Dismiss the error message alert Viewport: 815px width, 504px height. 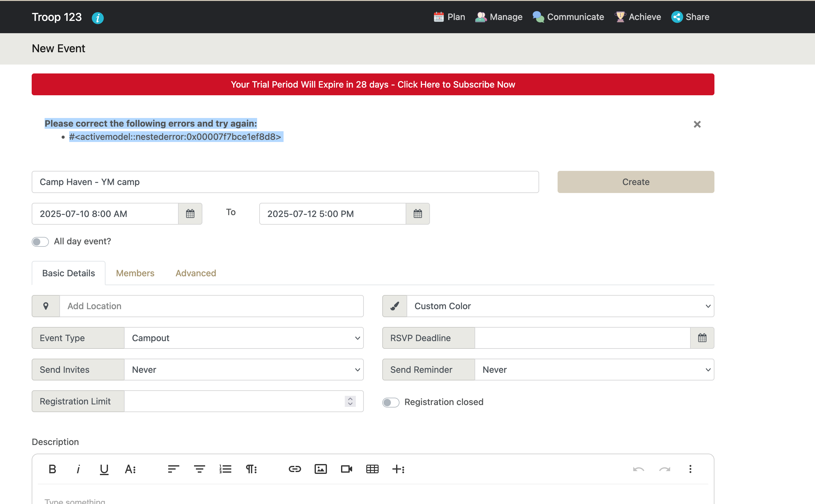(x=697, y=124)
